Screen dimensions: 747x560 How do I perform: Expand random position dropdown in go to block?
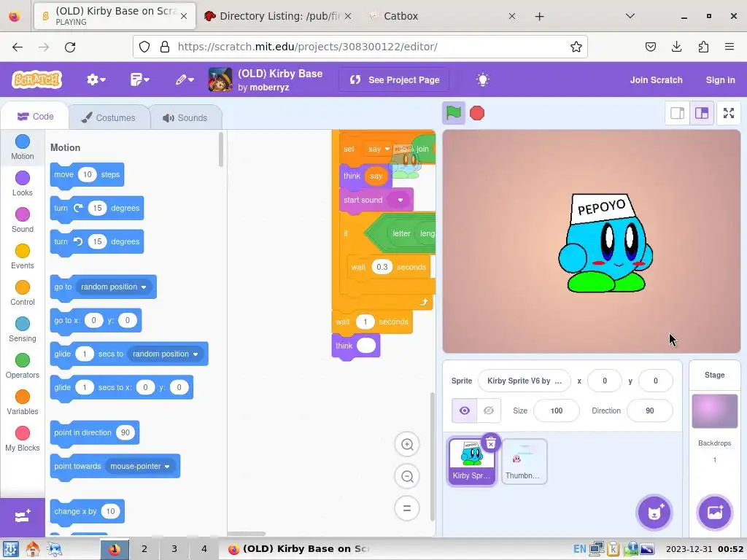(113, 287)
